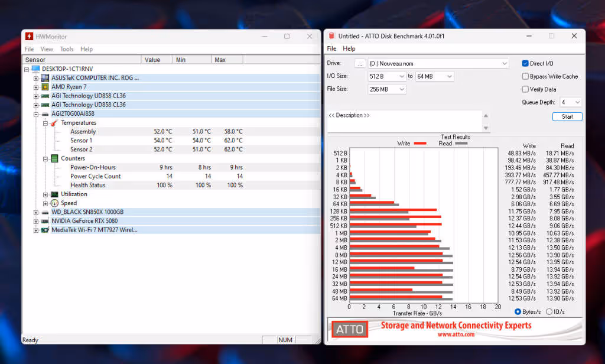605x364 pixels.
Task: Click the Speed gauge icon
Action: coord(54,203)
